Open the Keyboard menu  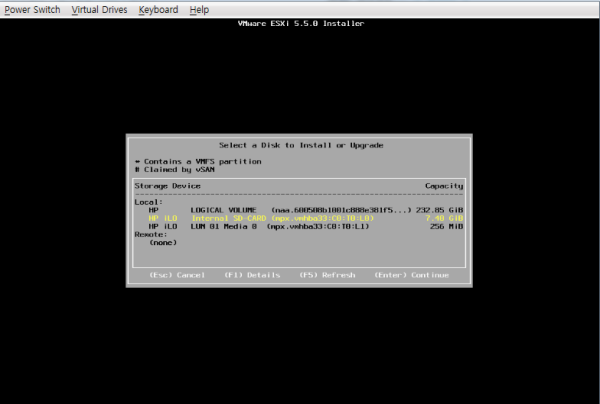[158, 10]
